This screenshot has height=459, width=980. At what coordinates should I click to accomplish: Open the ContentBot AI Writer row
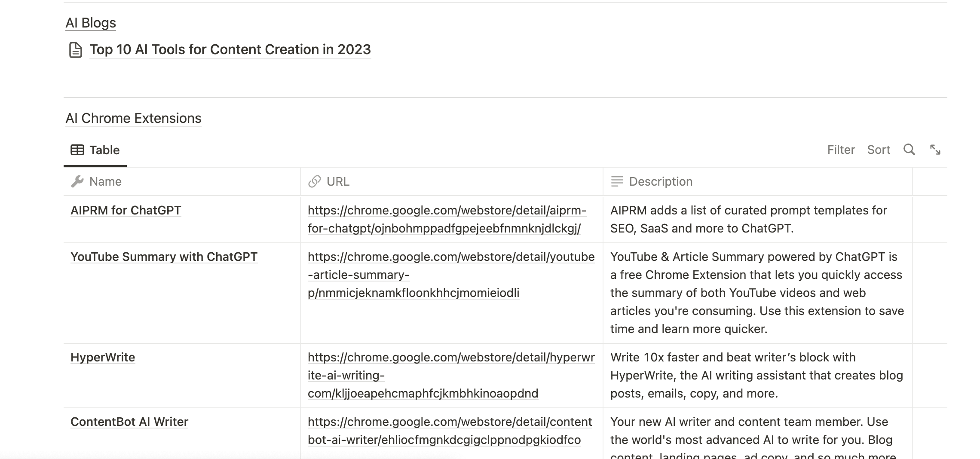coord(129,422)
